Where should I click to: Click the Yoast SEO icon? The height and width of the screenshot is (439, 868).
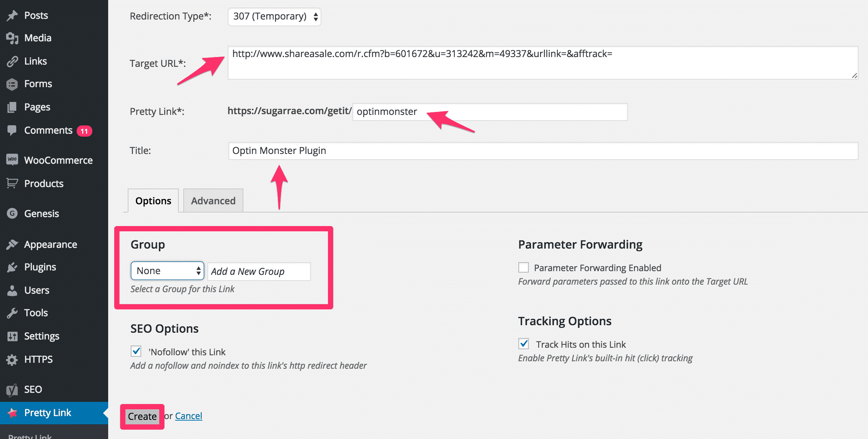tap(12, 390)
